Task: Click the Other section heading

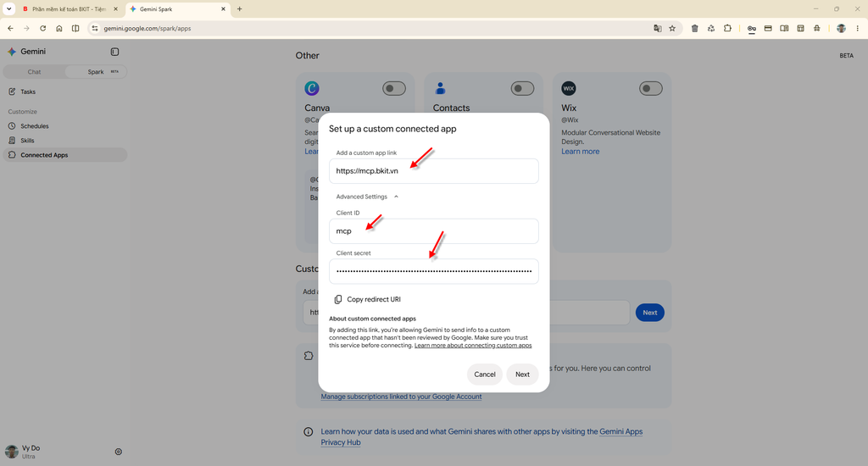Action: point(307,55)
